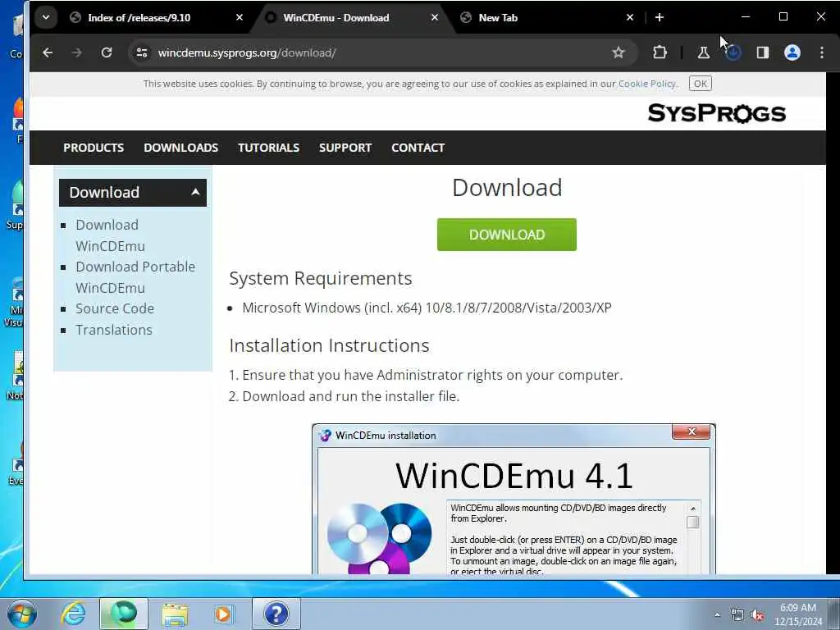
Task: Click the SysProgs logo
Action: point(717,113)
